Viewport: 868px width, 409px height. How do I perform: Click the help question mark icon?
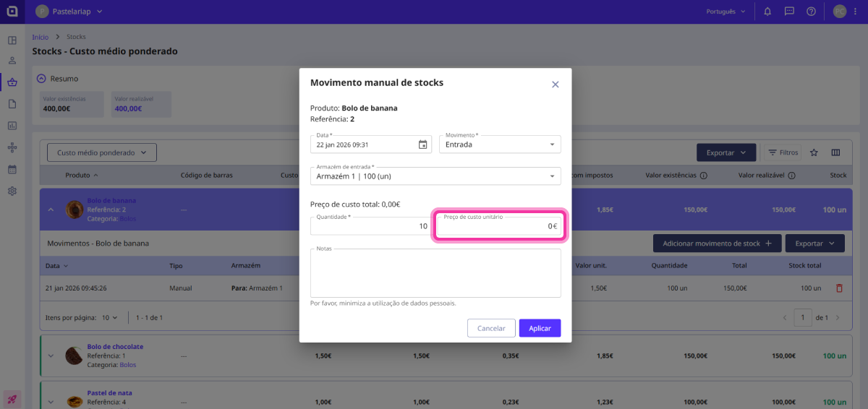point(811,12)
